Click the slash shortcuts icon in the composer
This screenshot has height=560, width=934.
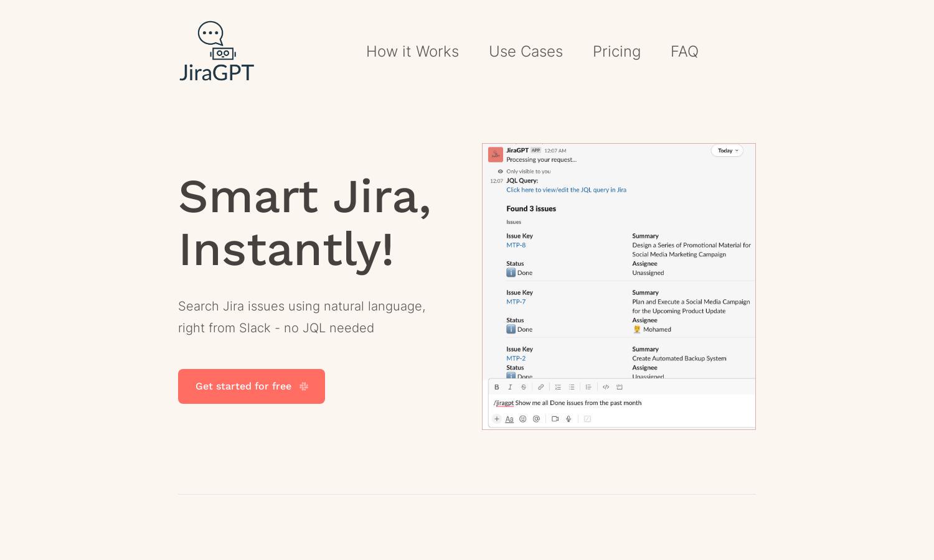tap(587, 419)
